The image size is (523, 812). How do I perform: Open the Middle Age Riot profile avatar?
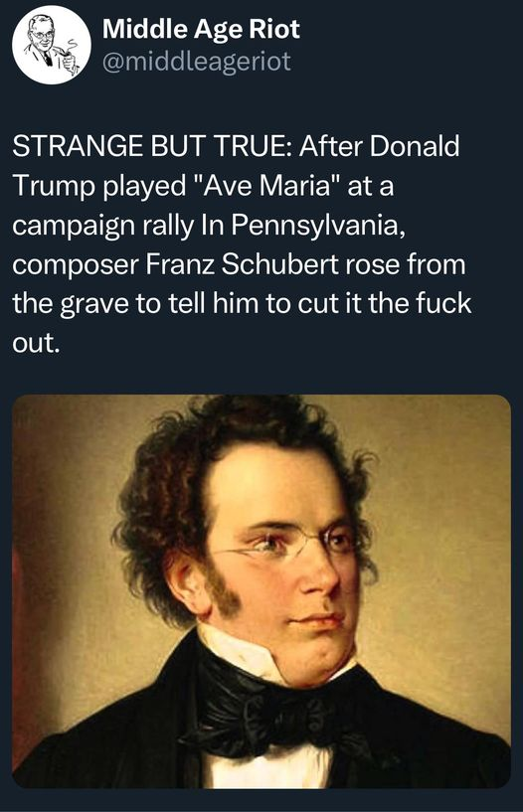tap(52, 44)
